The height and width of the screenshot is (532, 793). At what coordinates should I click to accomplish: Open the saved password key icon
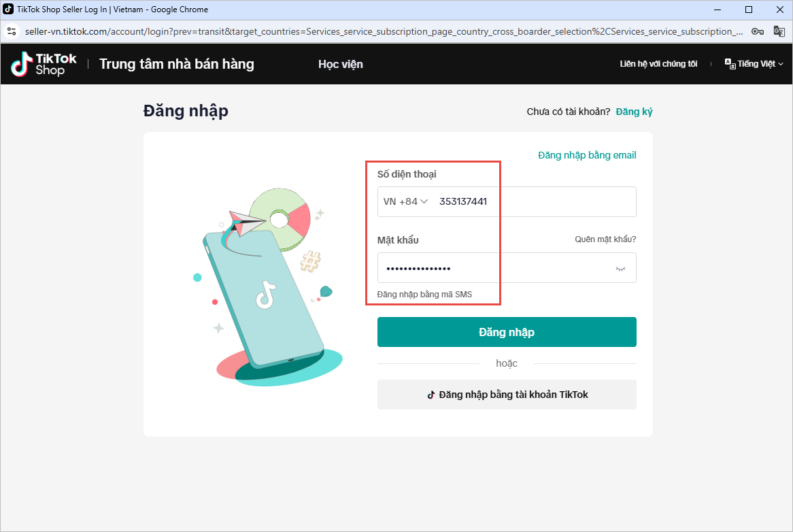pos(757,31)
